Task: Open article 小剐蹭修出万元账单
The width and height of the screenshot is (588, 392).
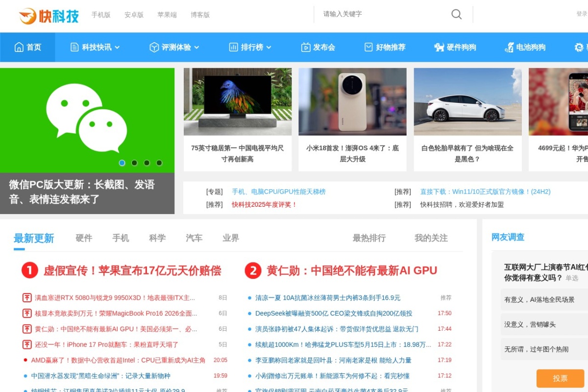Action: 332,376
